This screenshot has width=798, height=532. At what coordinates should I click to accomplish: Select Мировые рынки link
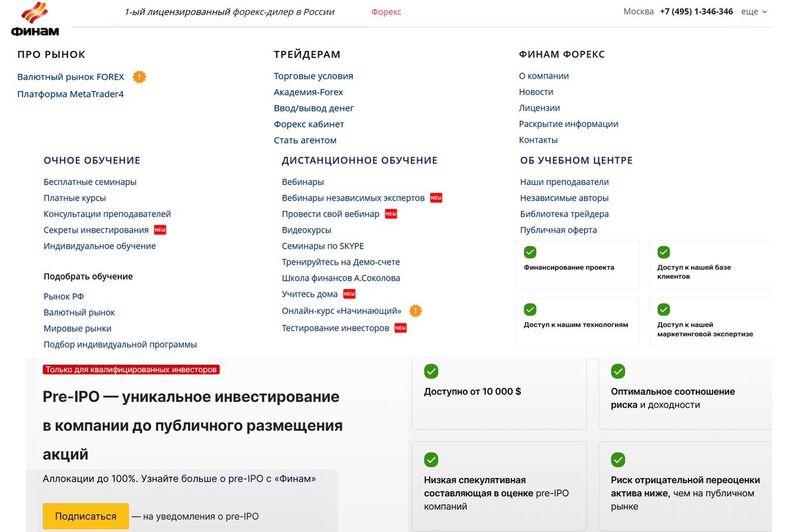point(77,328)
